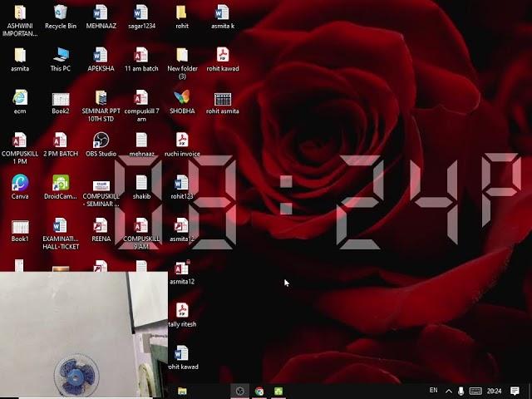Select the ASHWINI IMPORTAN... folder
This screenshot has height=399, width=532.
pos(20,20)
